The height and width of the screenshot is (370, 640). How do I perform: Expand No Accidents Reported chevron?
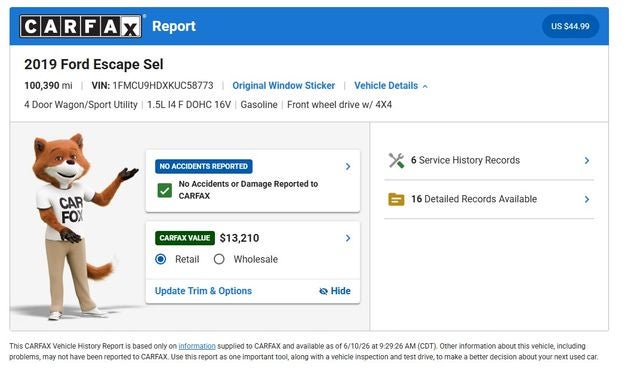point(348,166)
